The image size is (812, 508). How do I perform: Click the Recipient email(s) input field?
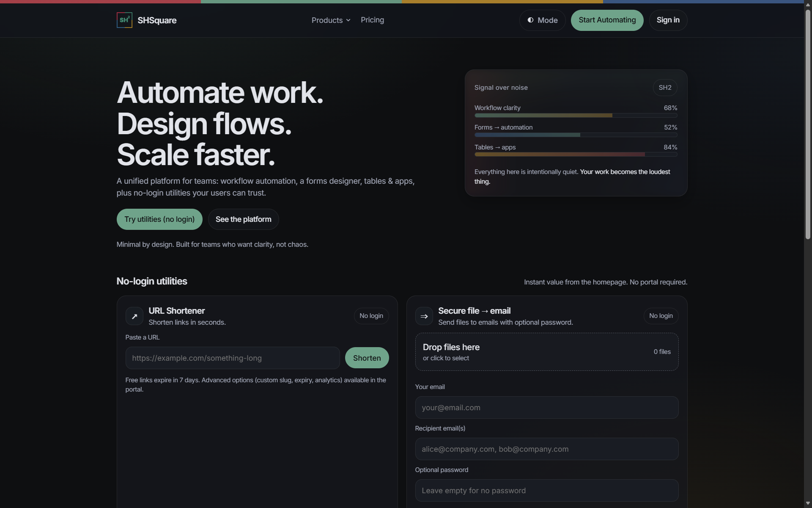[546, 449]
